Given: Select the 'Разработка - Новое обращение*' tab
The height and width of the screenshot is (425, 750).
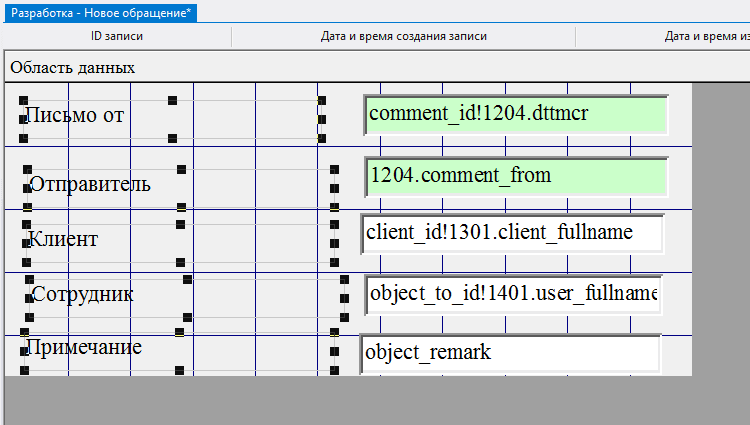Looking at the screenshot, I should point(100,12).
